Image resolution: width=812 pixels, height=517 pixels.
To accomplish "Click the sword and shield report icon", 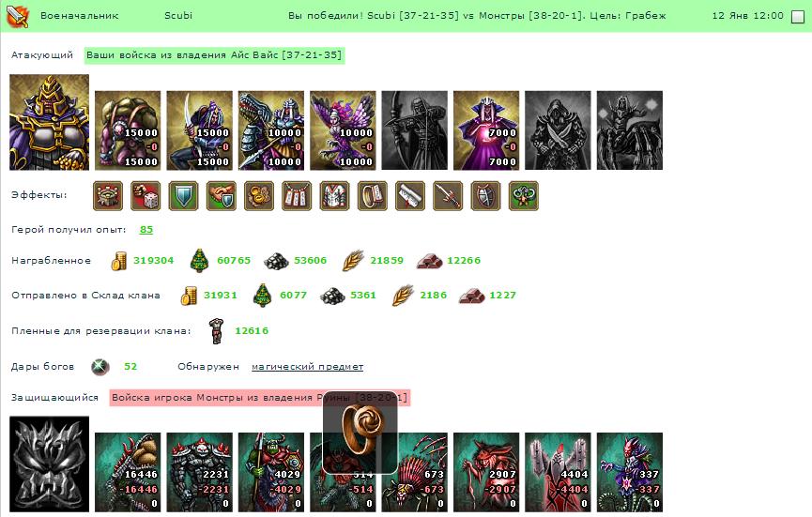I will pos(18,16).
